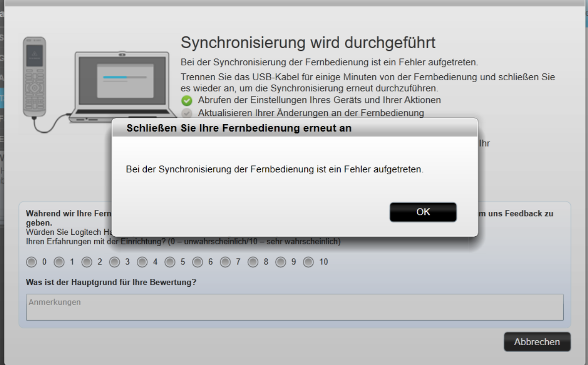Pick rating 3 radio button
The image size is (588, 365).
click(x=115, y=261)
